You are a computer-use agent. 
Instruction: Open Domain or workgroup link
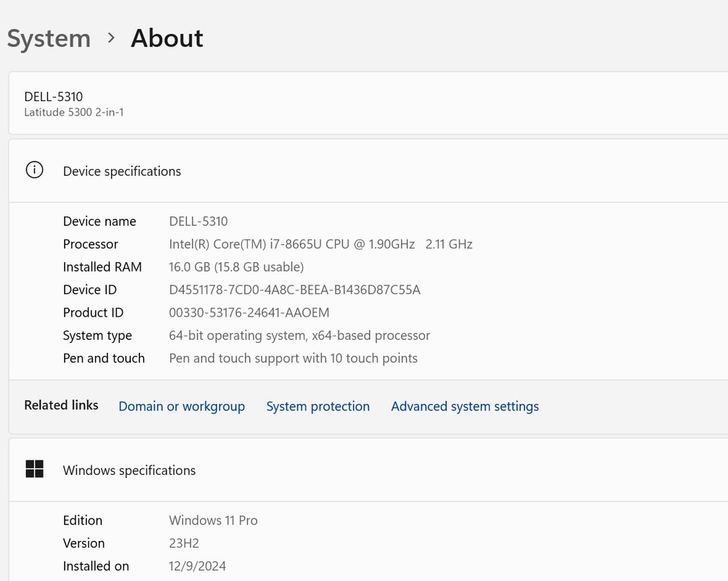pyautogui.click(x=182, y=406)
